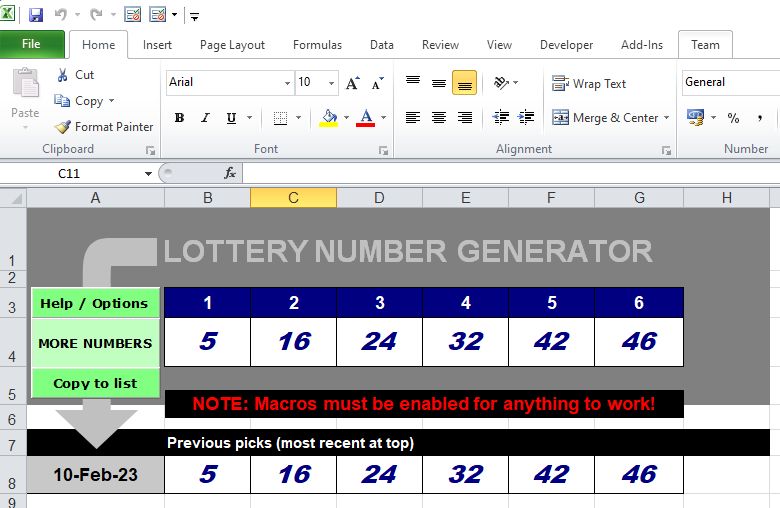Go to the Formulas tab
Screen dimensions: 780x508
click(x=317, y=45)
